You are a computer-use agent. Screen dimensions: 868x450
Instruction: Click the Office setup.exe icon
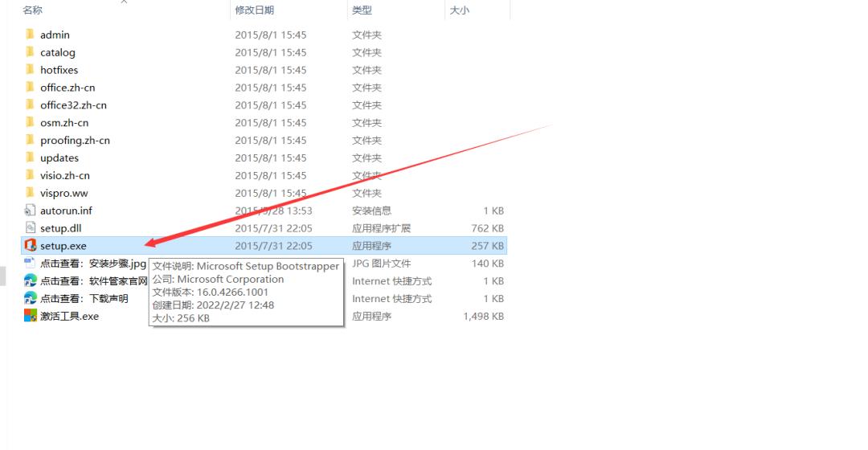[30, 245]
